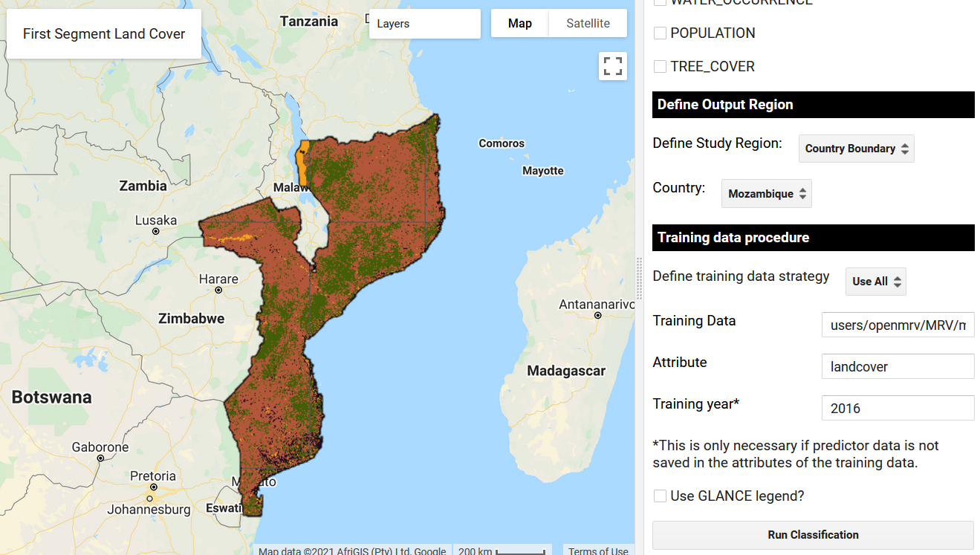Click the Antananarivo city marker
This screenshot has height=555, width=980.
(x=598, y=316)
